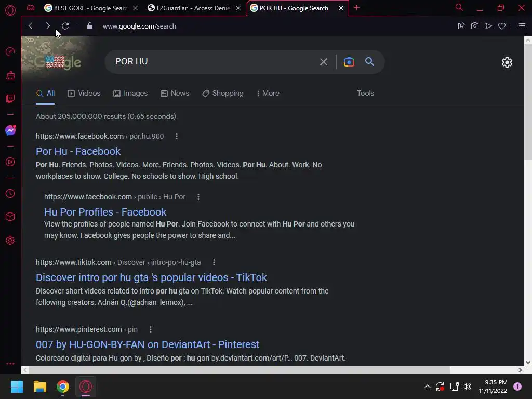532x399 pixels.
Task: Open Opera settings gear in sidebar
Action: [x=10, y=240]
